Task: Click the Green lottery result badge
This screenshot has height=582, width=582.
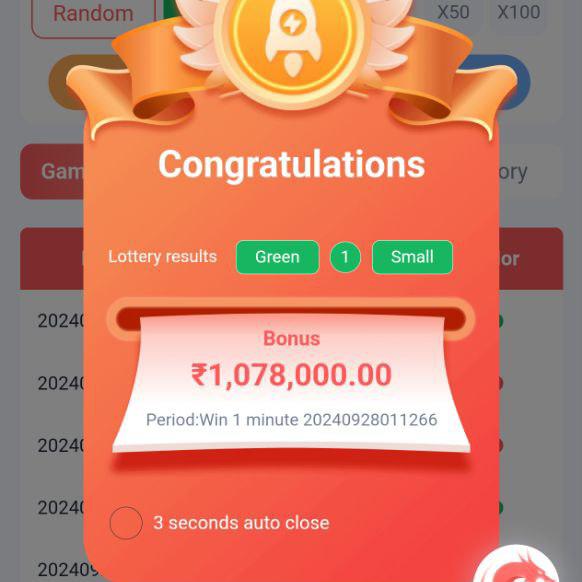Action: pos(278,257)
